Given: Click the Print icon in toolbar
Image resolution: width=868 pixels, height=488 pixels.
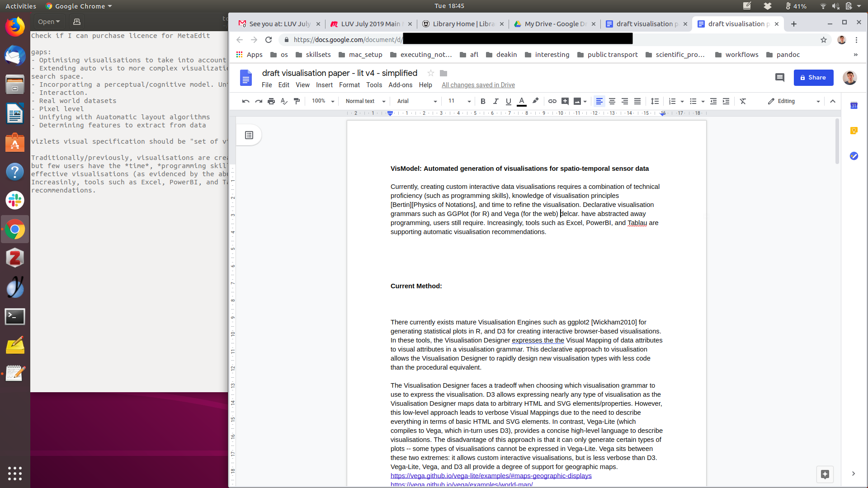Looking at the screenshot, I should pyautogui.click(x=271, y=101).
